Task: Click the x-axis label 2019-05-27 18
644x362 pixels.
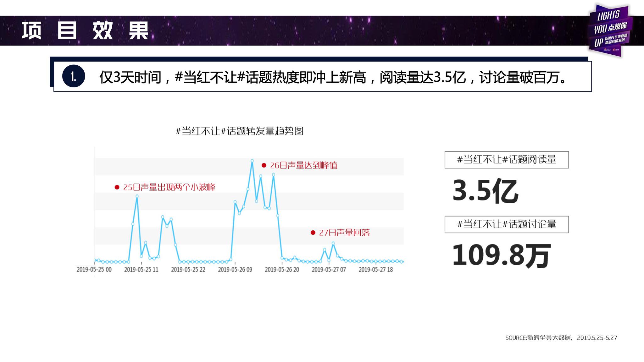Action: click(x=375, y=270)
